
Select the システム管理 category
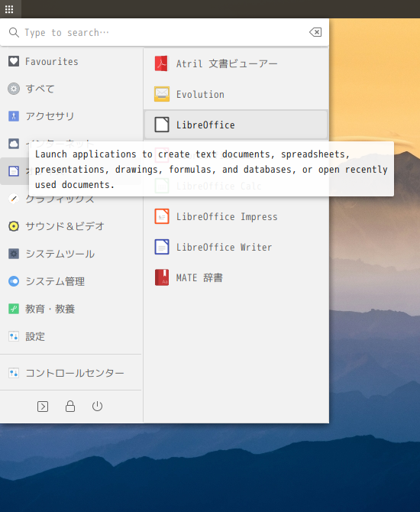tap(71, 281)
